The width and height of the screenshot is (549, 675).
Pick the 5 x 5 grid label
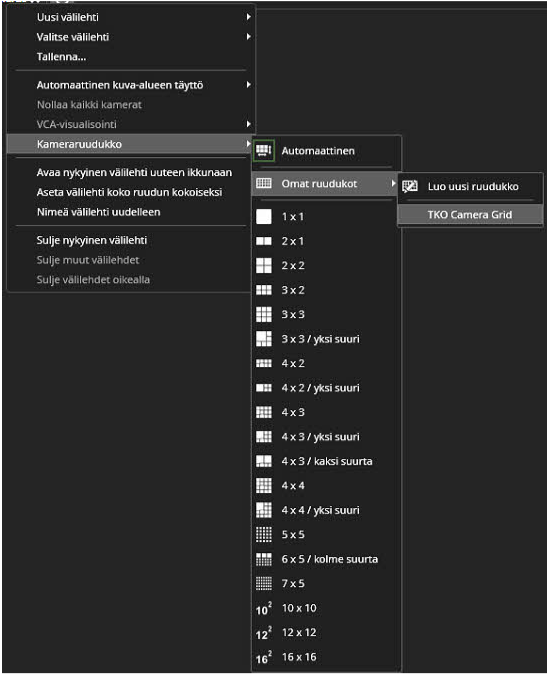tap(293, 535)
